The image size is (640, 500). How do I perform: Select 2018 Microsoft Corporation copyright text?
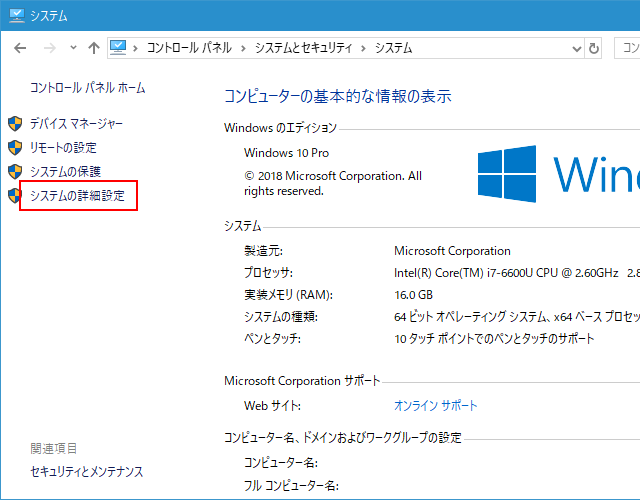pos(333,183)
